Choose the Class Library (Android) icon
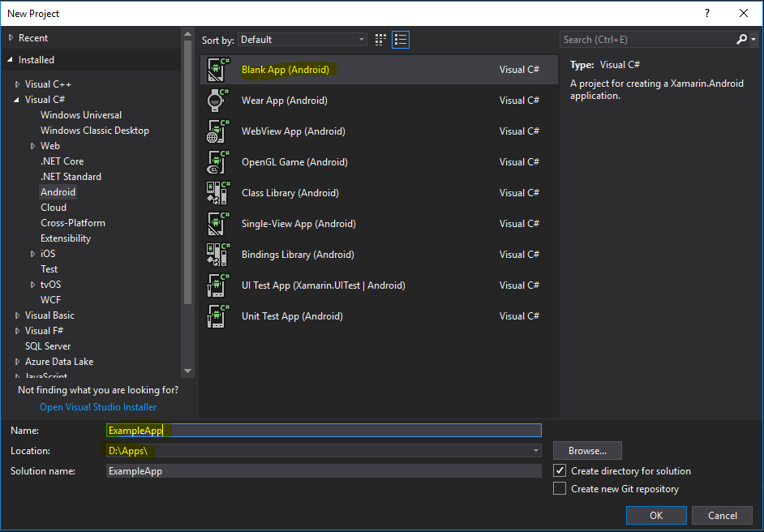Viewport: 764px width, 532px height. [218, 193]
